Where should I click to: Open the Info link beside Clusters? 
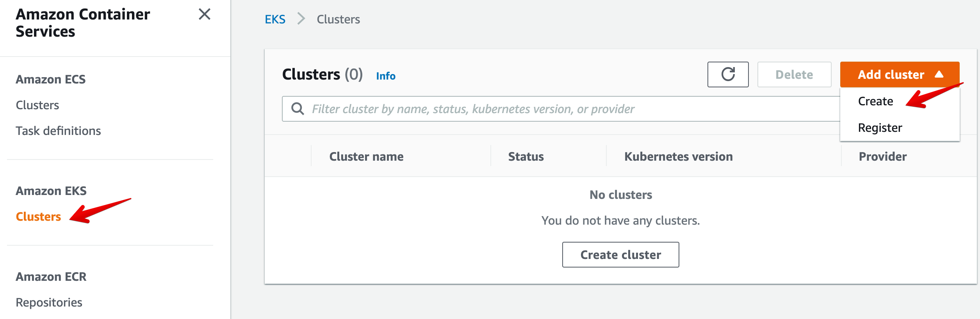coord(385,76)
